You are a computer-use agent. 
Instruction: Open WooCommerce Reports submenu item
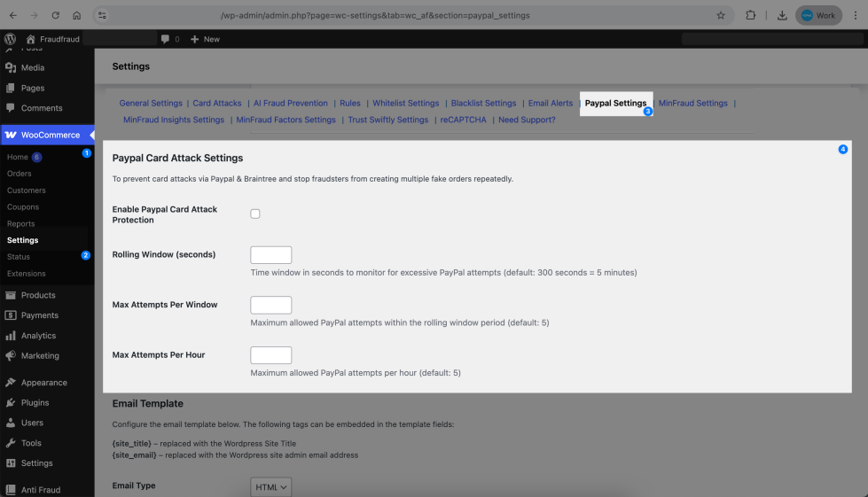[x=21, y=223]
